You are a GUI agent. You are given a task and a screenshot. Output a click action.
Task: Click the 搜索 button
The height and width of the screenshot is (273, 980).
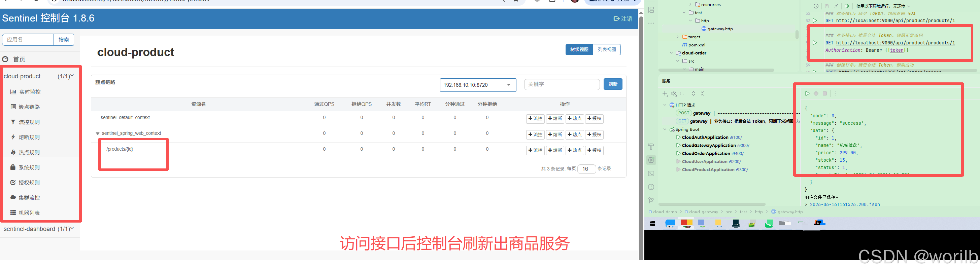pos(64,39)
